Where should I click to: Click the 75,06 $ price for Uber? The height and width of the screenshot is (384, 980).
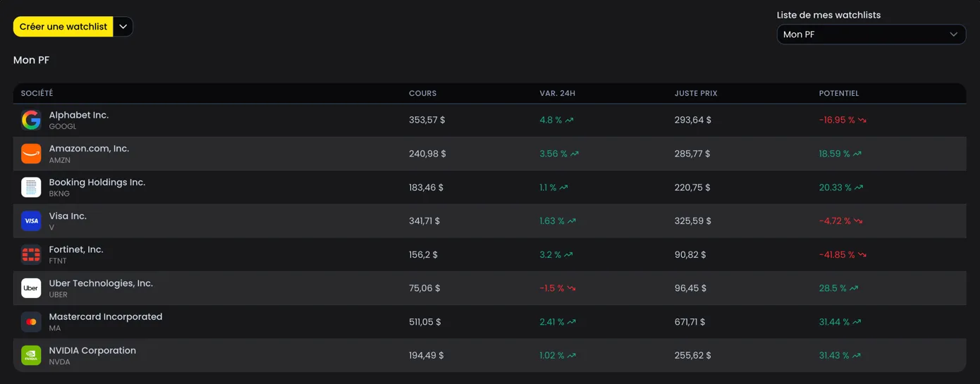424,288
